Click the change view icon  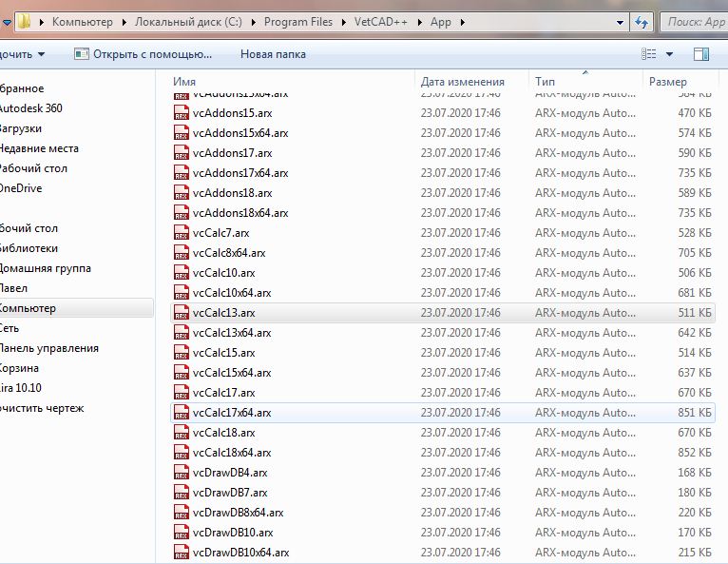coord(648,54)
